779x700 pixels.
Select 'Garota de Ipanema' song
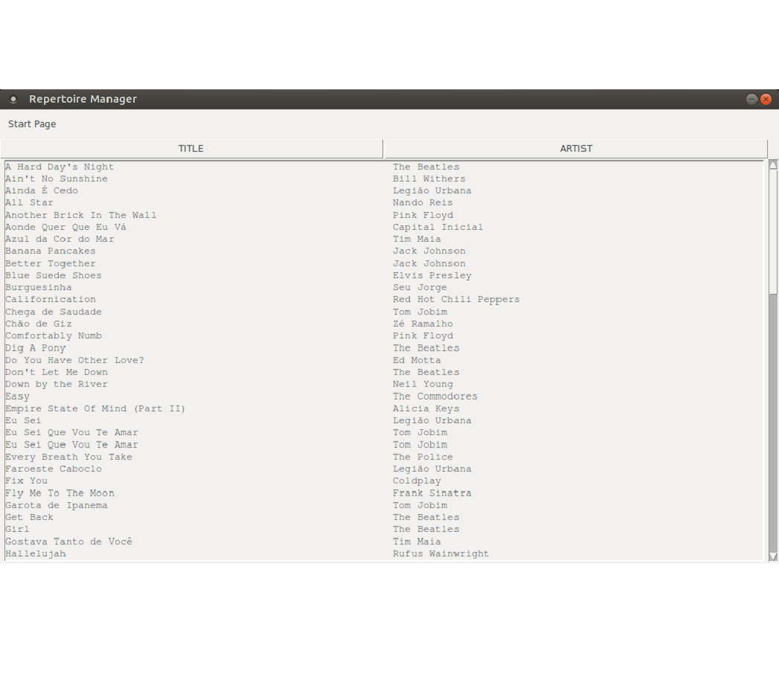(x=57, y=505)
